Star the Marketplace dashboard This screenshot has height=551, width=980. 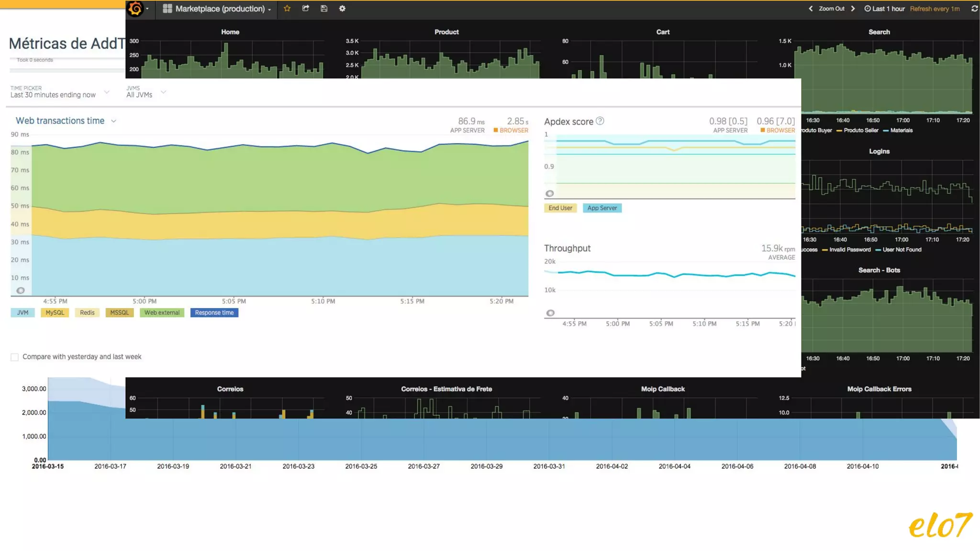click(x=287, y=9)
